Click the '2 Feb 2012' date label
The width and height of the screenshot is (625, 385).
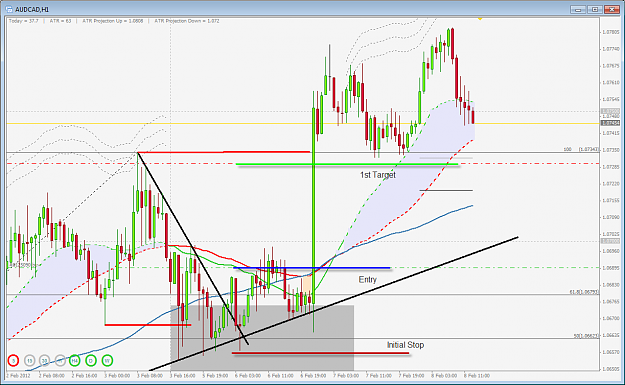pos(18,375)
